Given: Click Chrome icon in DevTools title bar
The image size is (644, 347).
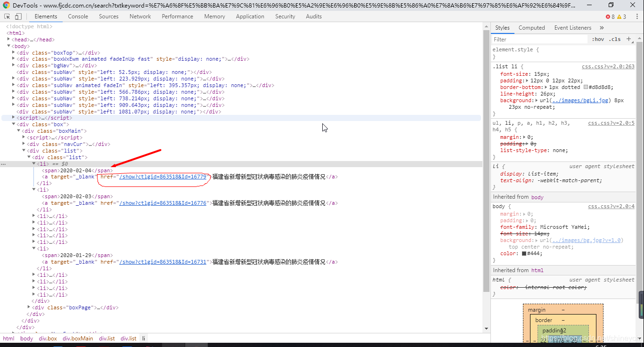Looking at the screenshot, I should pos(6,5).
